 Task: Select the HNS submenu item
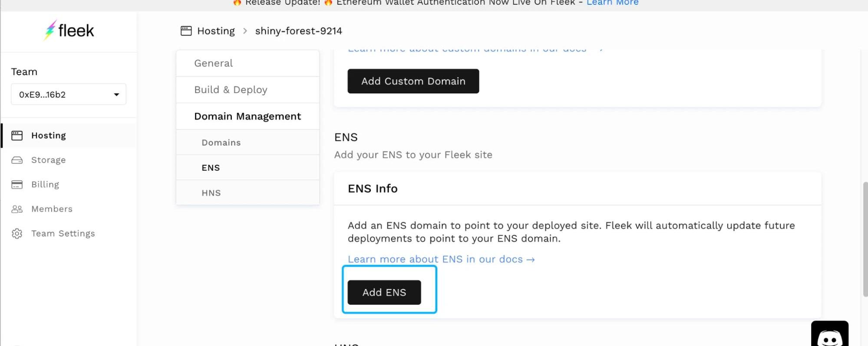coord(248,193)
